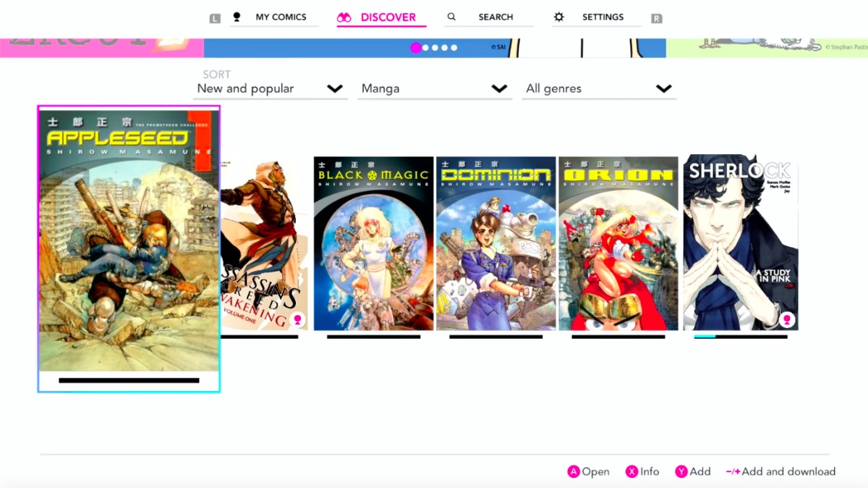Choose the Assassin's Creed Awakening cover
This screenshot has height=488, width=868.
coord(264,243)
